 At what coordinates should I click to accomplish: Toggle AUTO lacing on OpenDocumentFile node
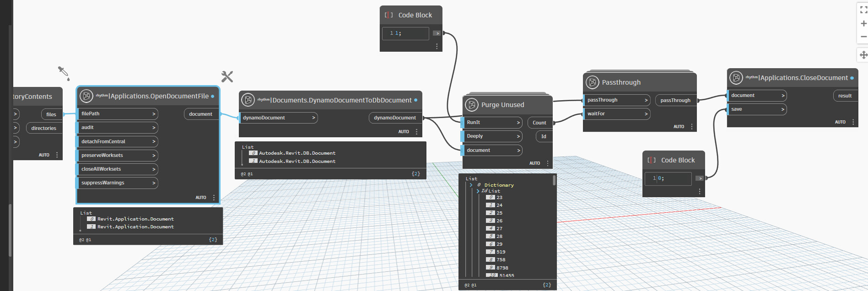pos(201,198)
